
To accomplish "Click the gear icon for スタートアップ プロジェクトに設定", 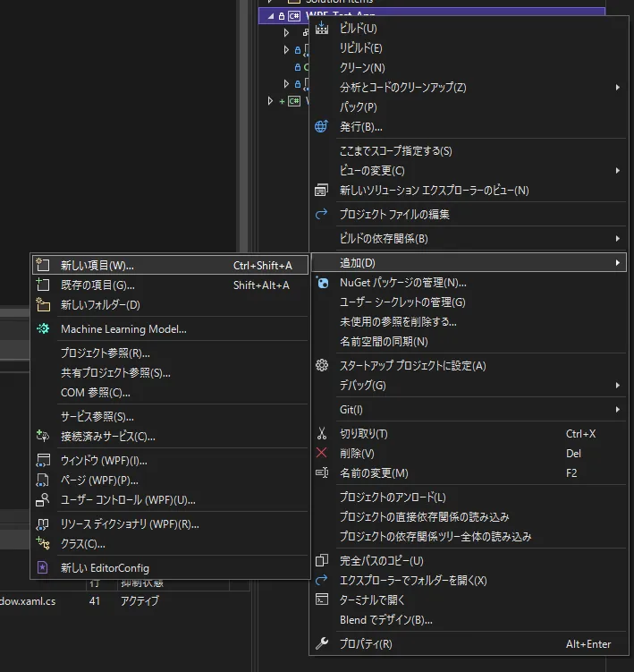I will [322, 365].
